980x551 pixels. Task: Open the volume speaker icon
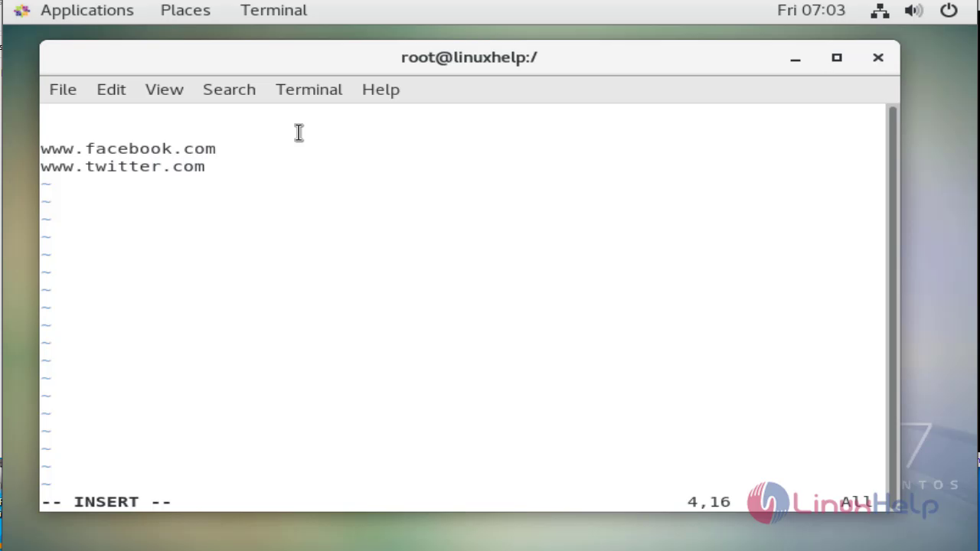[x=913, y=11]
